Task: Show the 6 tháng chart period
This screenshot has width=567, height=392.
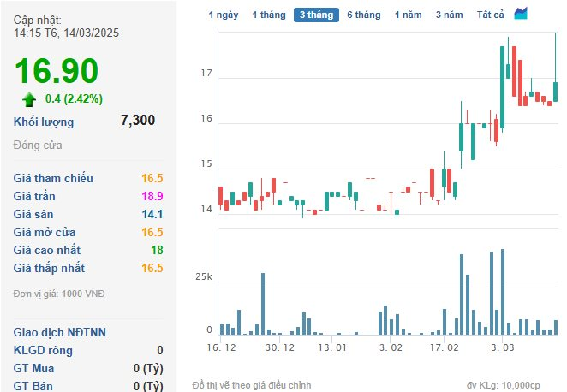Action: coord(363,15)
